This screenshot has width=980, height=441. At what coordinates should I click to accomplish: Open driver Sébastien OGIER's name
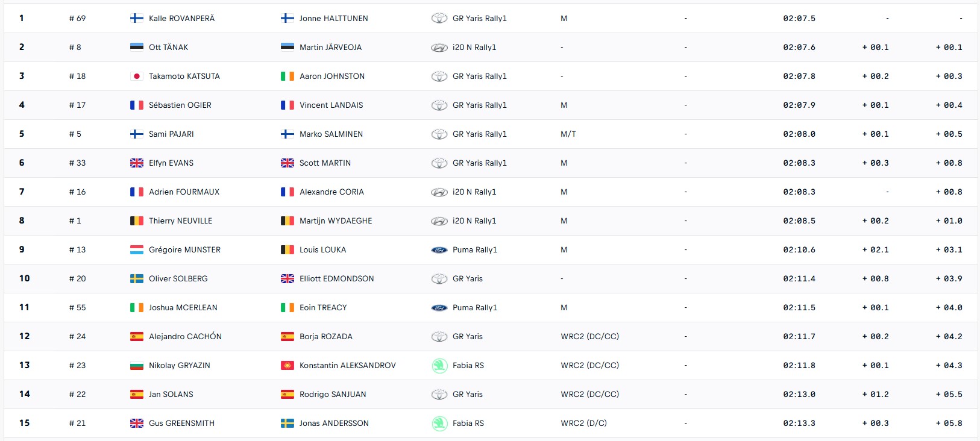[x=180, y=105]
